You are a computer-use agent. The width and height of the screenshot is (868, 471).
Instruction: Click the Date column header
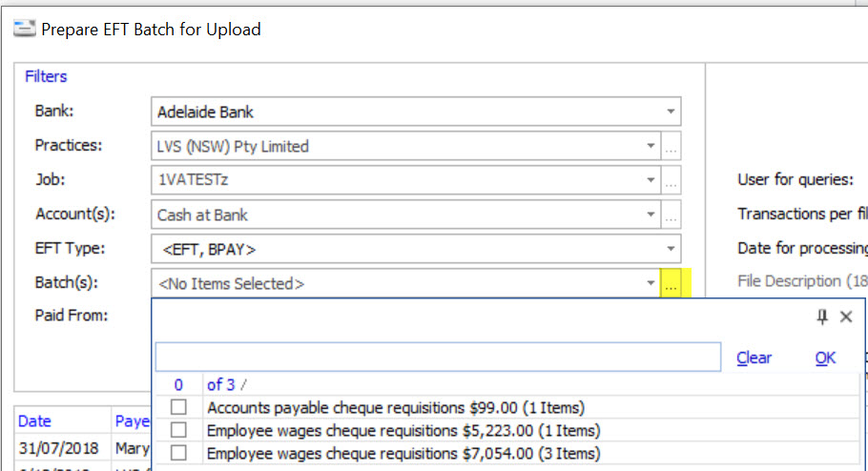pos(35,420)
